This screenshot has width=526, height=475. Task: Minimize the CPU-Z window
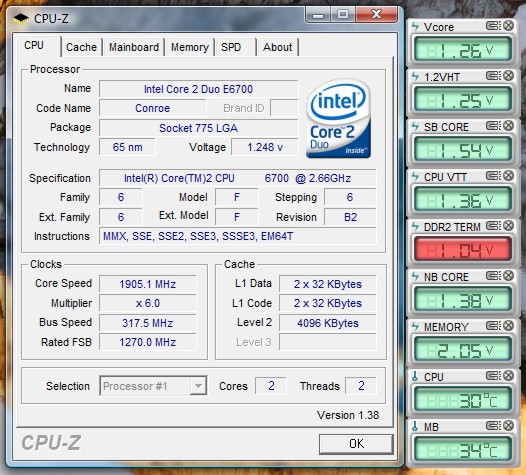click(318, 15)
